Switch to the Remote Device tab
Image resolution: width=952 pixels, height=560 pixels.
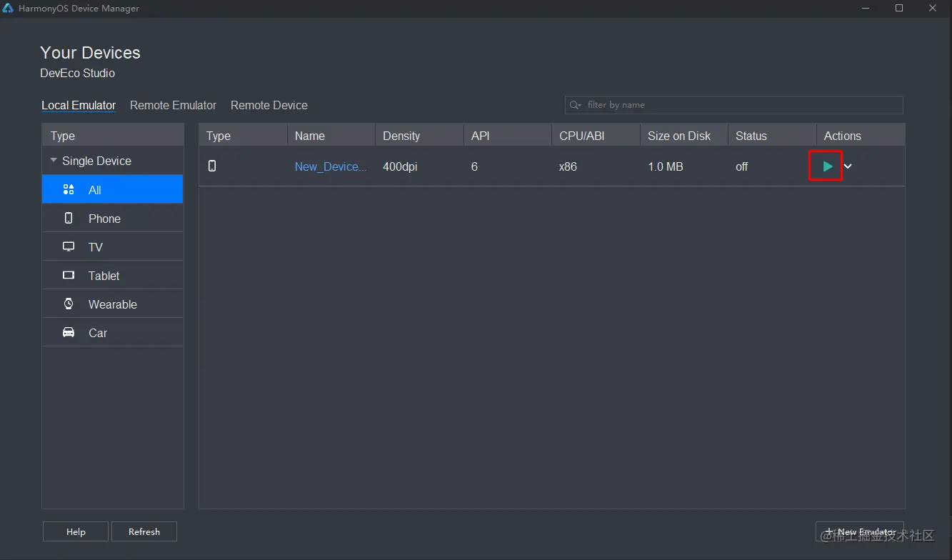[x=269, y=105]
